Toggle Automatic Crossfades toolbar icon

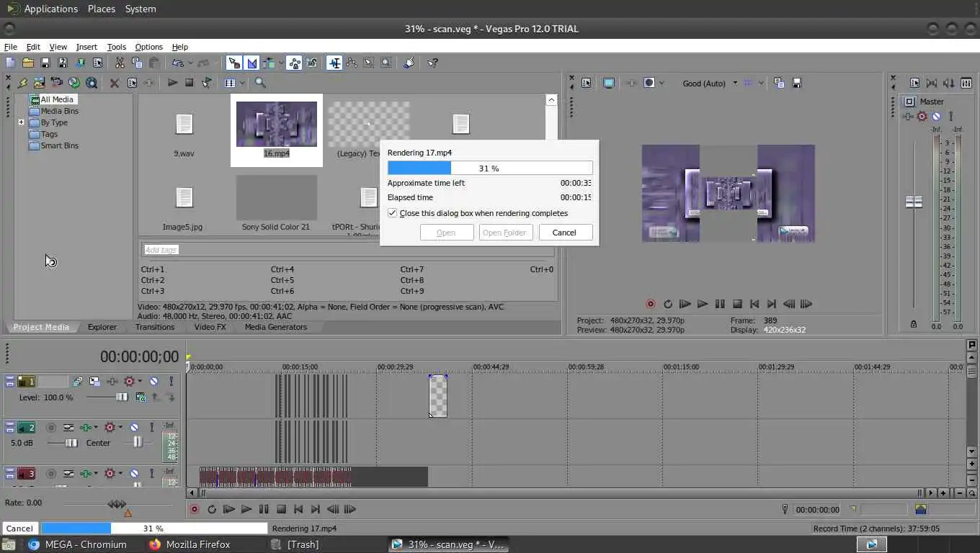coord(251,63)
